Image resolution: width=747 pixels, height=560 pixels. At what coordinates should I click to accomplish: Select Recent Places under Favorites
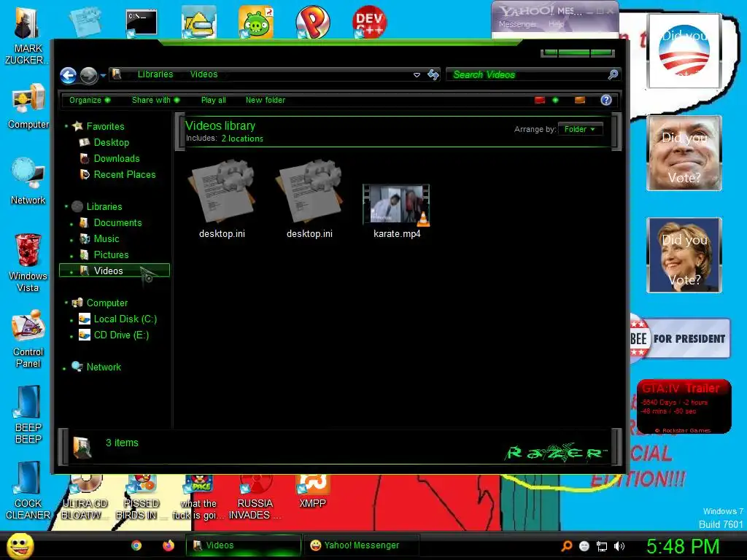pos(125,175)
